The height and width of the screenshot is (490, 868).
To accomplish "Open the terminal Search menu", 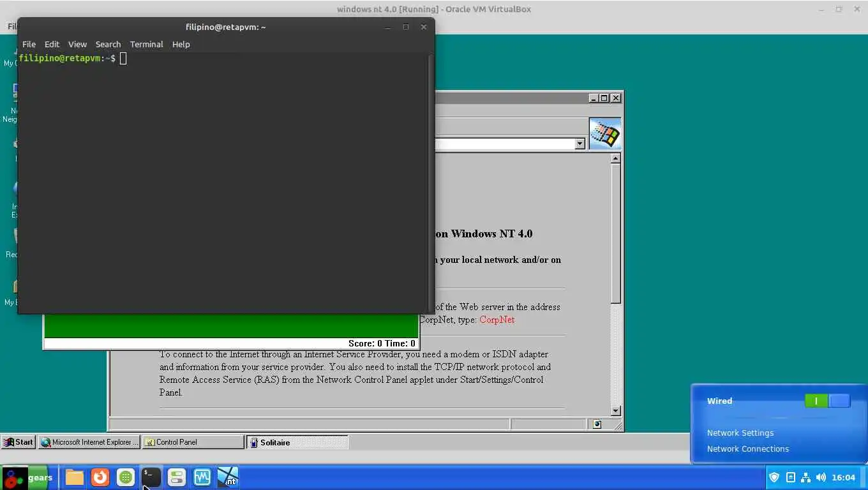I will pos(108,44).
